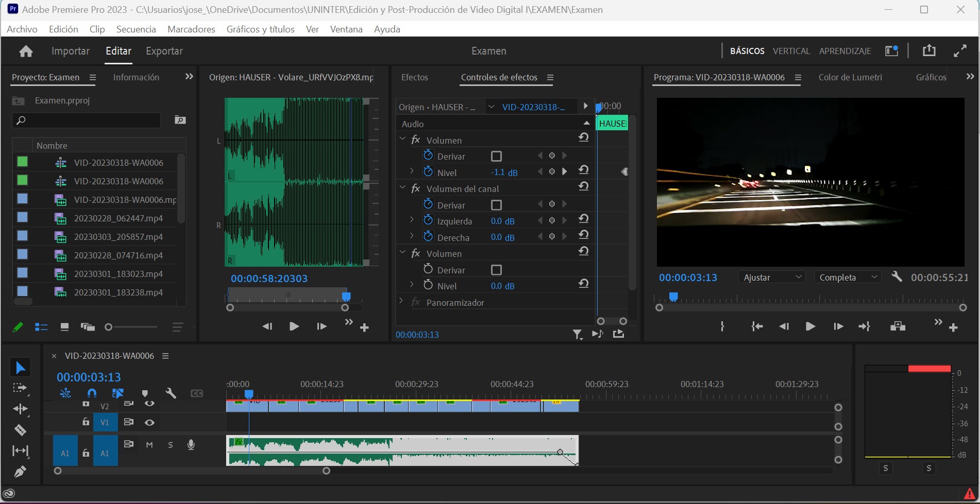Select the Track Select Forward tool
The width and height of the screenshot is (980, 504).
coord(20,388)
